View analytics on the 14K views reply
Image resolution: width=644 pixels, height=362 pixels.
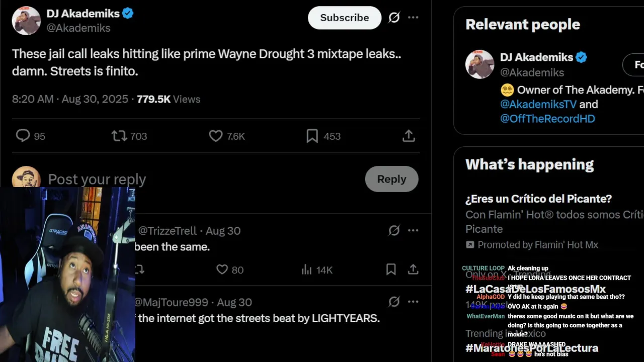pos(306,269)
